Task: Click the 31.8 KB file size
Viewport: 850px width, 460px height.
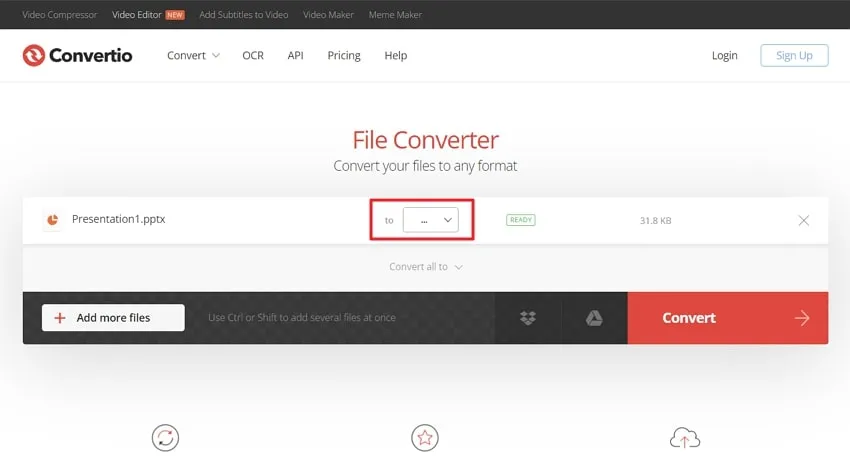Action: pos(655,221)
